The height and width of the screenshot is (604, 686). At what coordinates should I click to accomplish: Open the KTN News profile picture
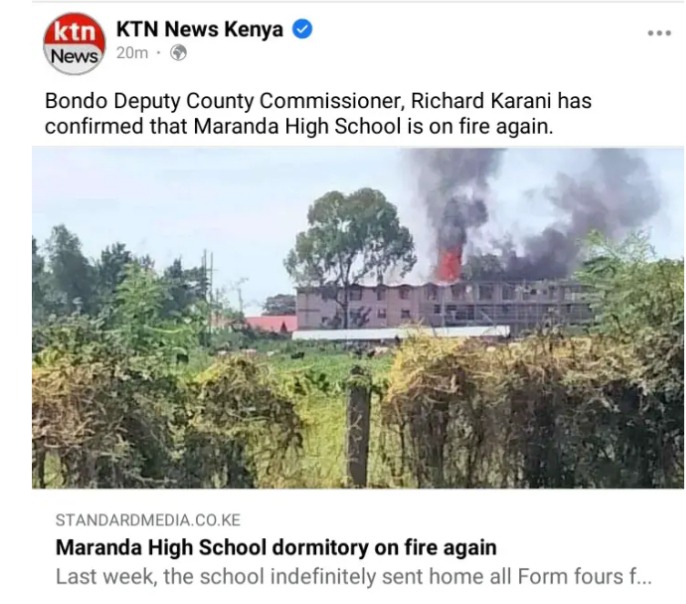coord(74,44)
